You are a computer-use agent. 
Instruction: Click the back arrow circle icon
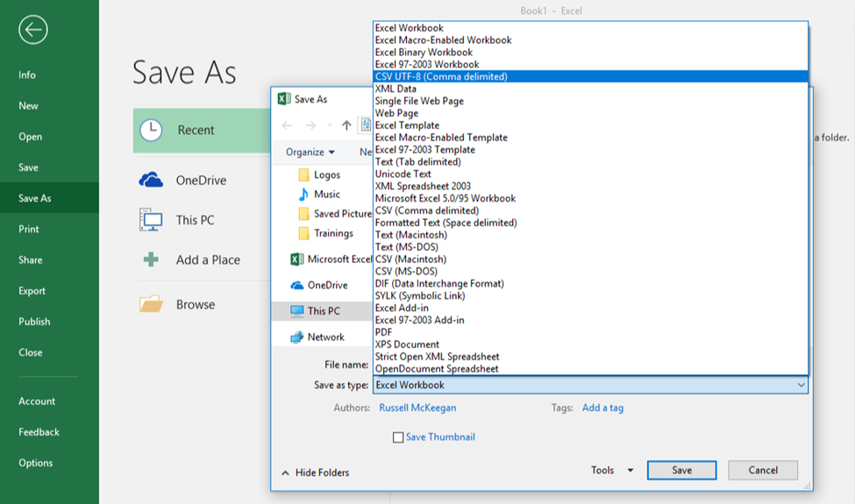32,30
